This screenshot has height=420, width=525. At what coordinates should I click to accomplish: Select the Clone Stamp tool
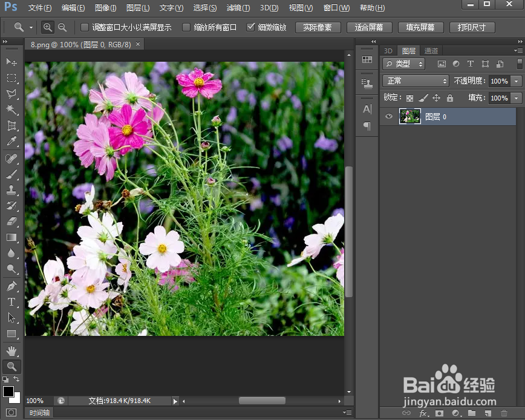[x=11, y=190]
